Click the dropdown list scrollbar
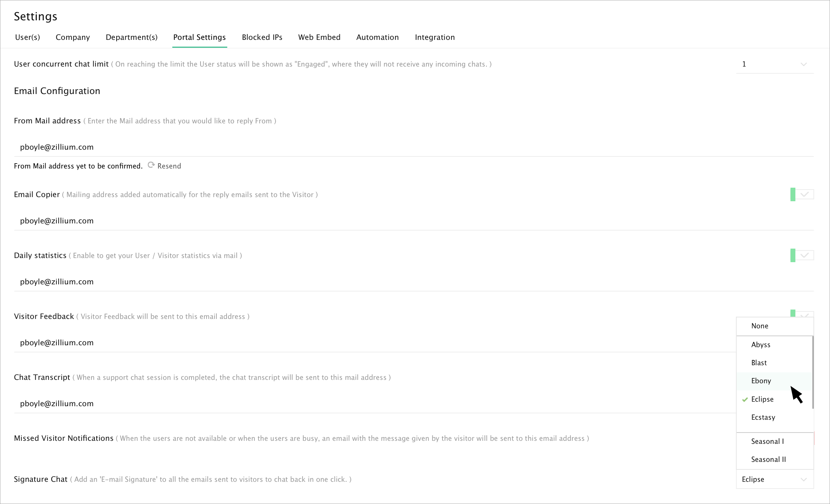 click(x=813, y=372)
